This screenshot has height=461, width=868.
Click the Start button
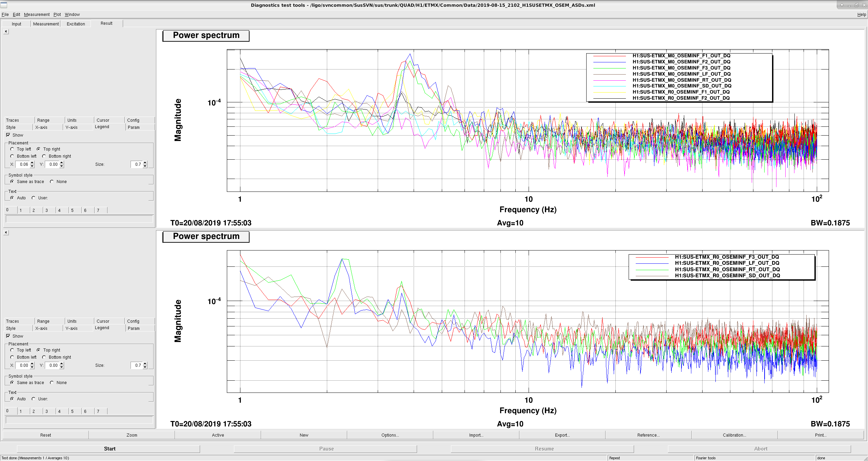coord(110,449)
